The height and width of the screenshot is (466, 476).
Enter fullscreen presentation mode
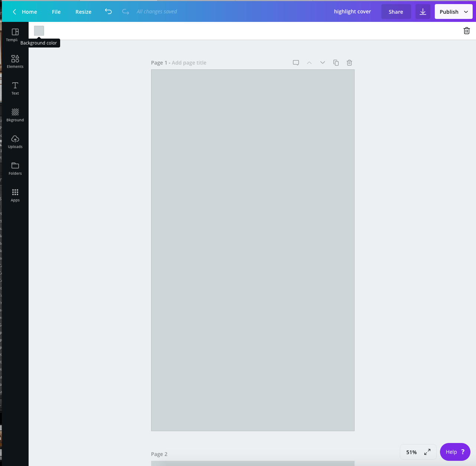[x=427, y=452]
